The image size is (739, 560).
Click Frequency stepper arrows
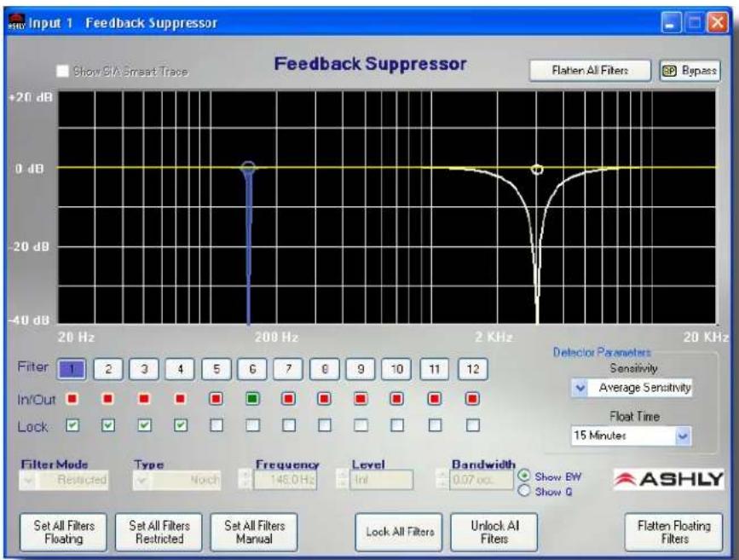[245, 480]
